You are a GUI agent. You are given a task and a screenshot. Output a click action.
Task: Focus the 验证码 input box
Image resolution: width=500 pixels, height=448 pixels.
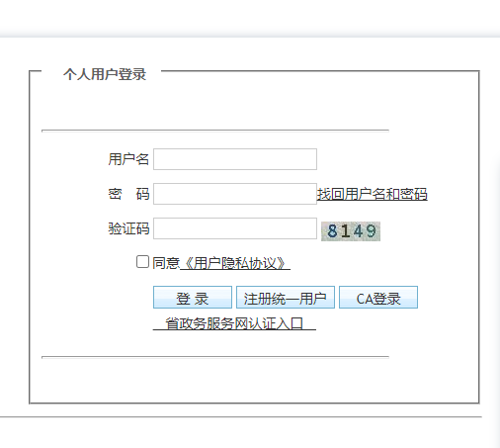point(235,228)
